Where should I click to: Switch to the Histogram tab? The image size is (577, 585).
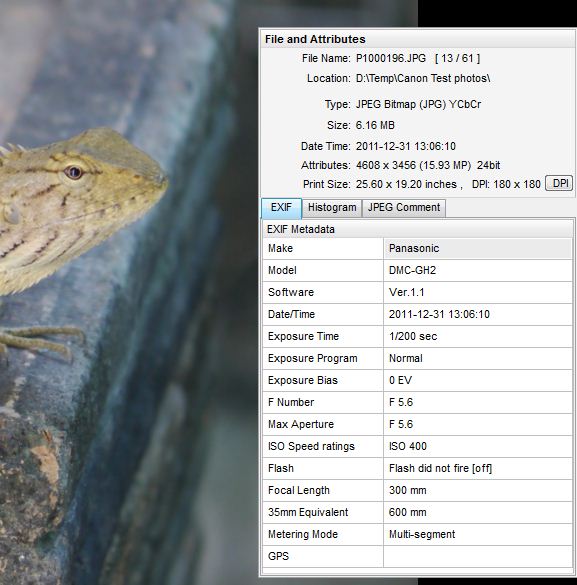point(332,207)
